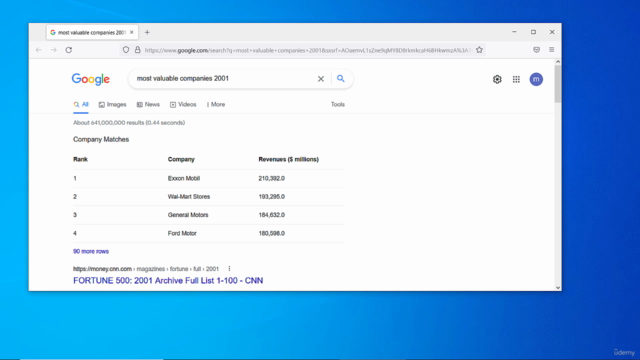Viewport: 640px width, 360px height.
Task: Click the browser address bar URL
Action: pyautogui.click(x=308, y=50)
